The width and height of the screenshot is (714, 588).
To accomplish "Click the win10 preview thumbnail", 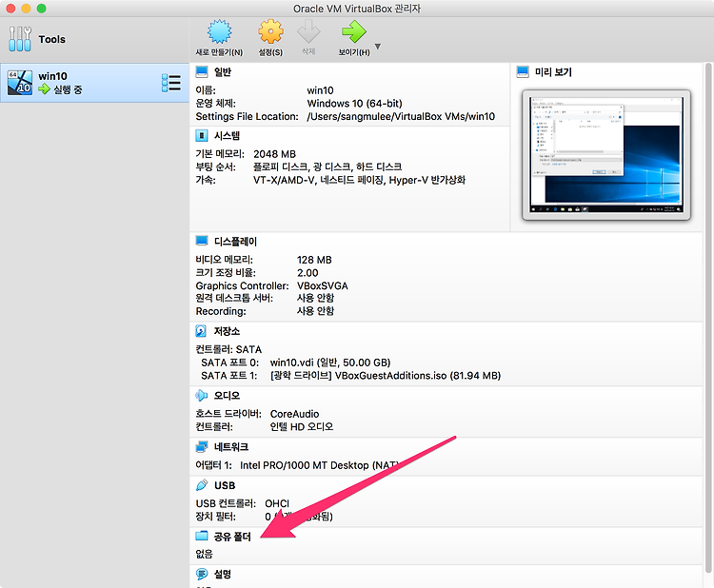I will [606, 155].
